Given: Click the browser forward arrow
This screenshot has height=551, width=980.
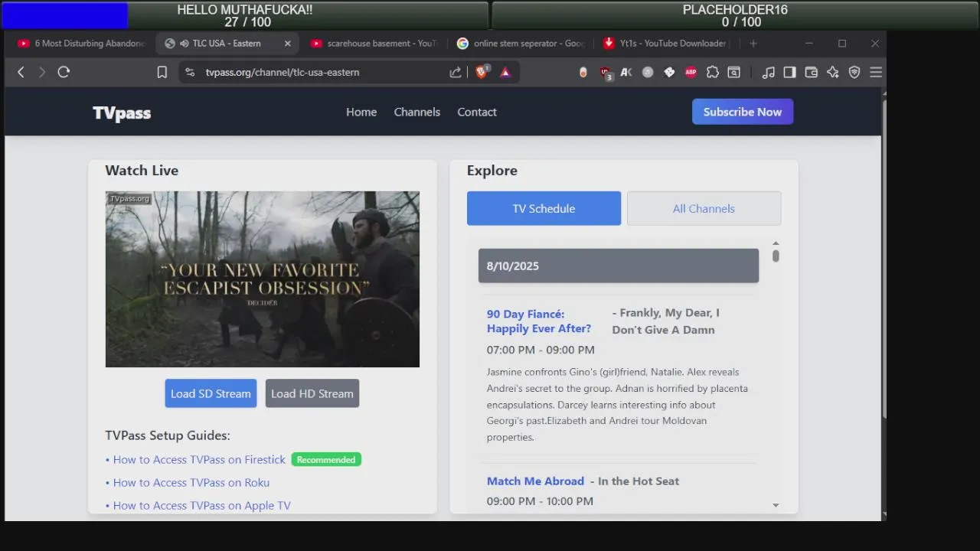Looking at the screenshot, I should click(x=42, y=72).
